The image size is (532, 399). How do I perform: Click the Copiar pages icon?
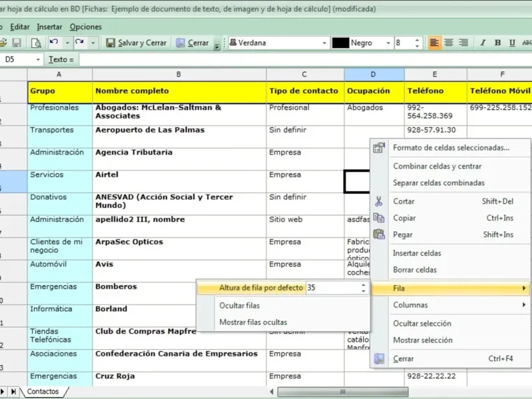(x=379, y=218)
